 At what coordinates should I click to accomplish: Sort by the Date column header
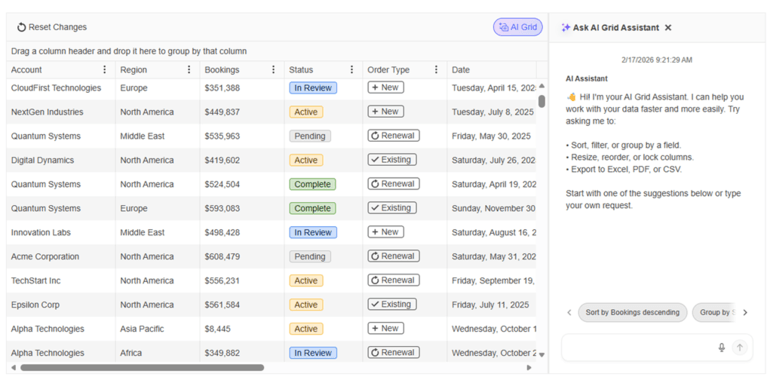pos(461,70)
